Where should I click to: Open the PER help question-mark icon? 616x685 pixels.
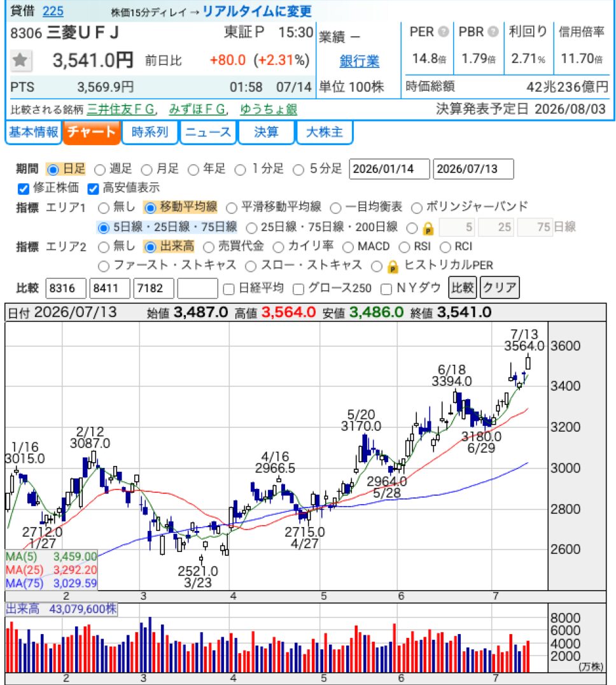pyautogui.click(x=443, y=32)
